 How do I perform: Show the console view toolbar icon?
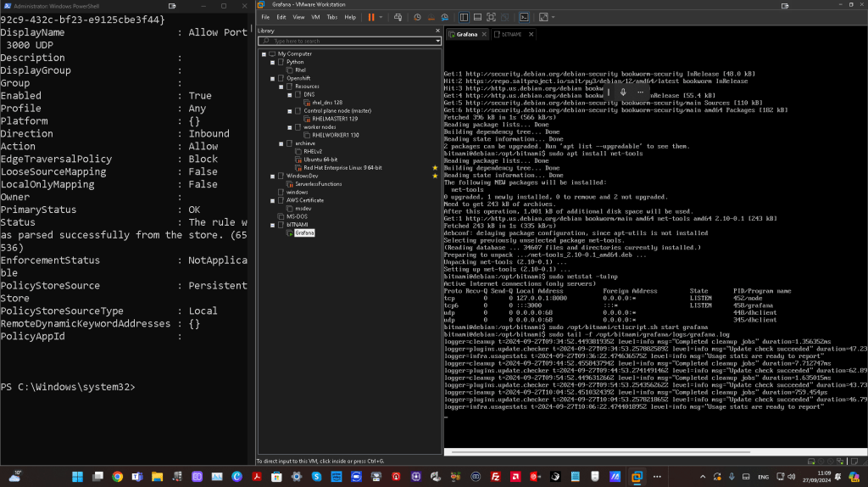click(524, 17)
